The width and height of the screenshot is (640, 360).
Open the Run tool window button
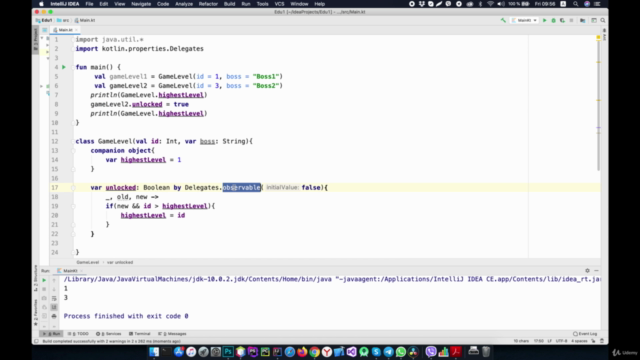pos(52,333)
